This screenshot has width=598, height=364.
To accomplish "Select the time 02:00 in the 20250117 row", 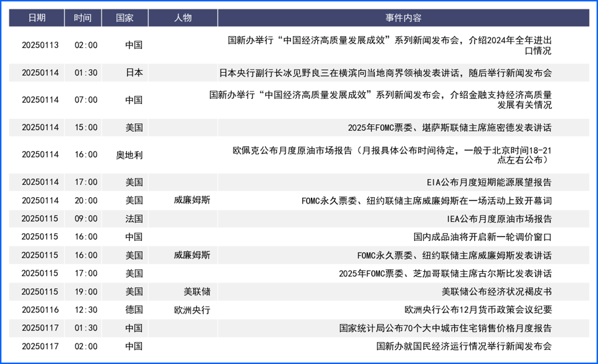I will click(86, 347).
